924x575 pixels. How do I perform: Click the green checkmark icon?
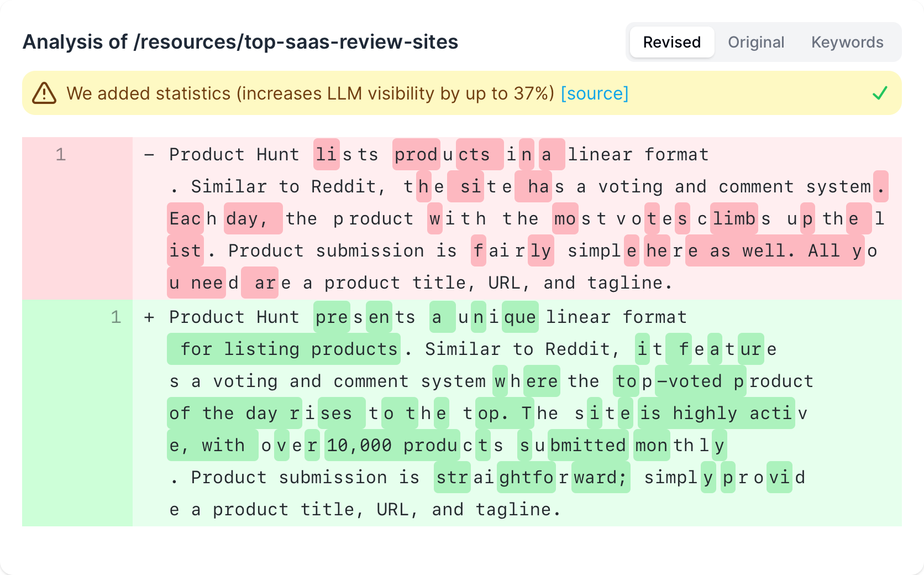pyautogui.click(x=880, y=93)
